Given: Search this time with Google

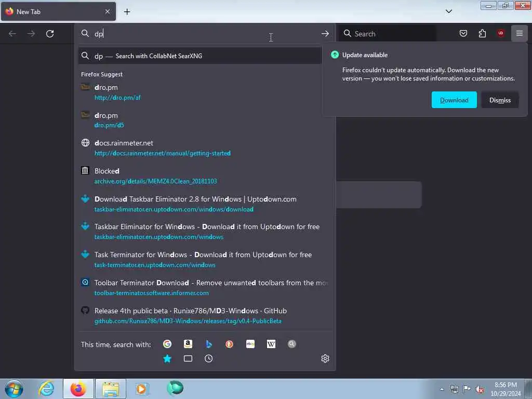Looking at the screenshot, I should (x=167, y=344).
